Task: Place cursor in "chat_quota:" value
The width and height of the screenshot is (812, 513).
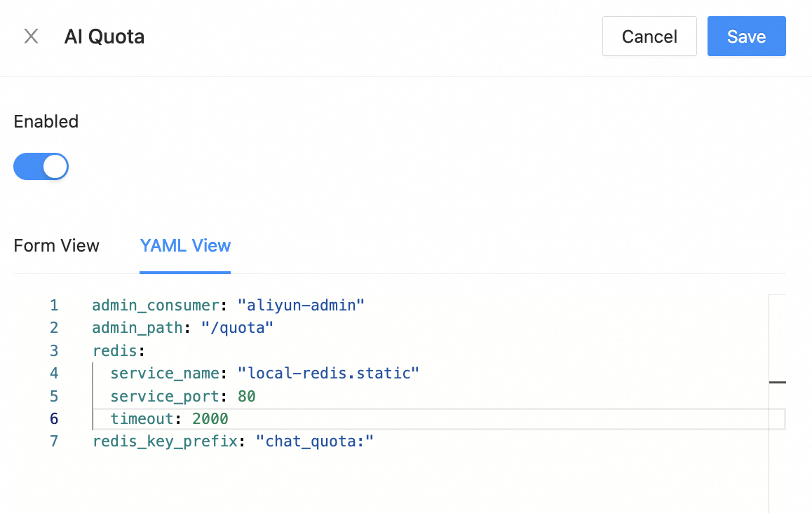Action: tap(315, 442)
